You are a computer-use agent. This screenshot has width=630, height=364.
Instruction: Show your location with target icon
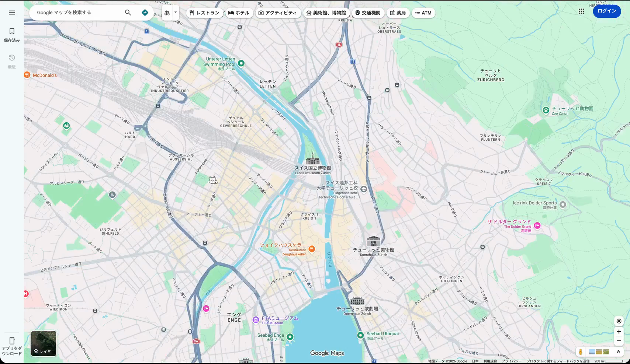point(619,321)
